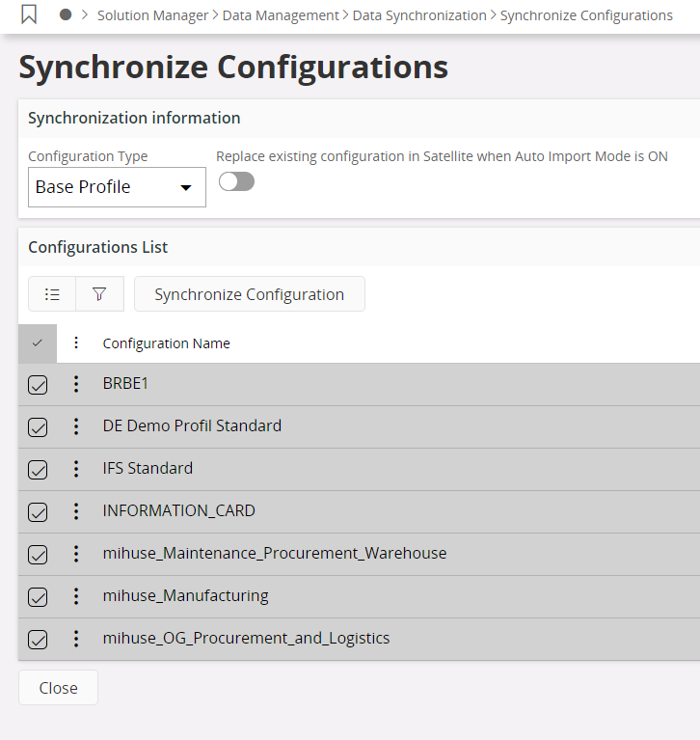Open the Configuration Type dropdown
This screenshot has width=700, height=740.
click(x=117, y=187)
